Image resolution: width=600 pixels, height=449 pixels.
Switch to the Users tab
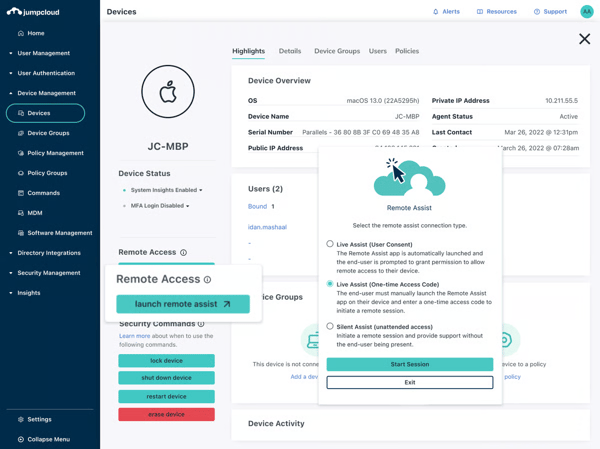[x=378, y=51]
